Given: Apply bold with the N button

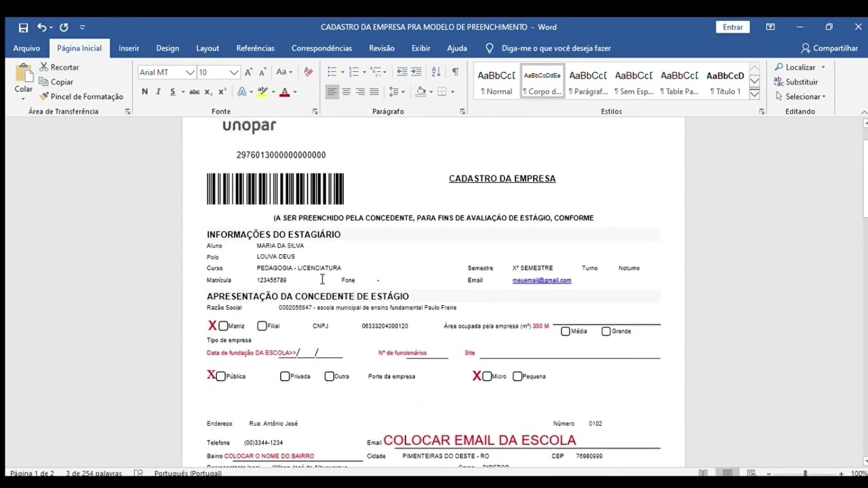Looking at the screenshot, I should tap(144, 91).
